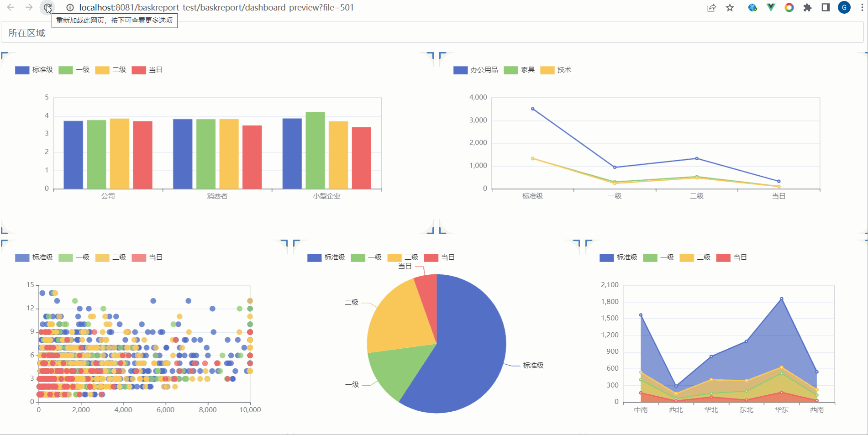Viewport: 868px width, 435px height.
Task: Toggle 二级 legend in bar chart
Action: pos(110,70)
